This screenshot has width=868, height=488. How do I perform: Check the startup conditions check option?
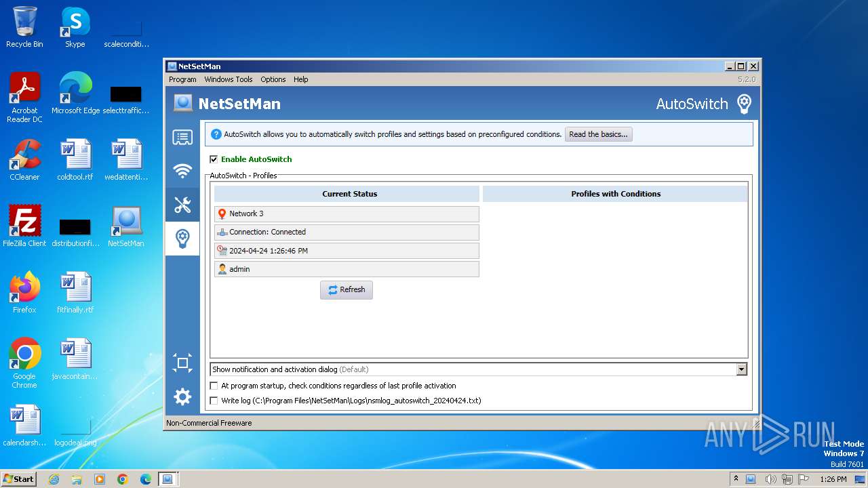pyautogui.click(x=214, y=386)
